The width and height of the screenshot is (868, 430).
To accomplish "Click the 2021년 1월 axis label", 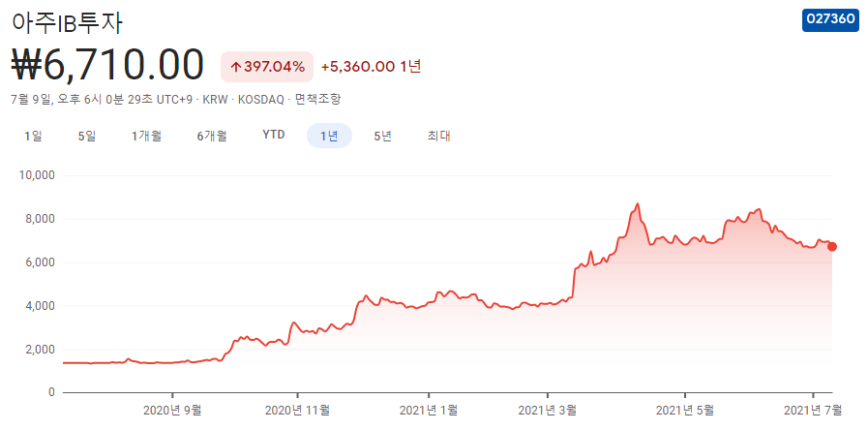I will click(x=429, y=411).
